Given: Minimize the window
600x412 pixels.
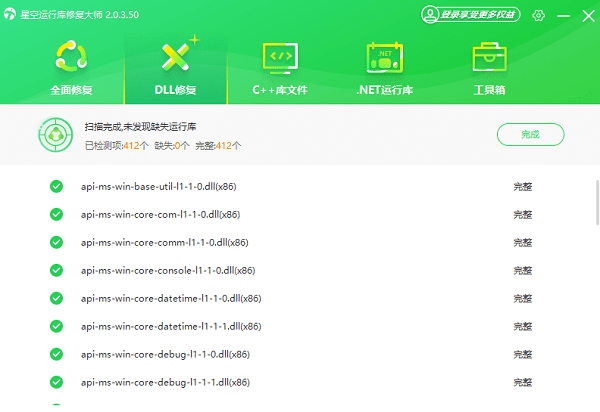Looking at the screenshot, I should [563, 16].
